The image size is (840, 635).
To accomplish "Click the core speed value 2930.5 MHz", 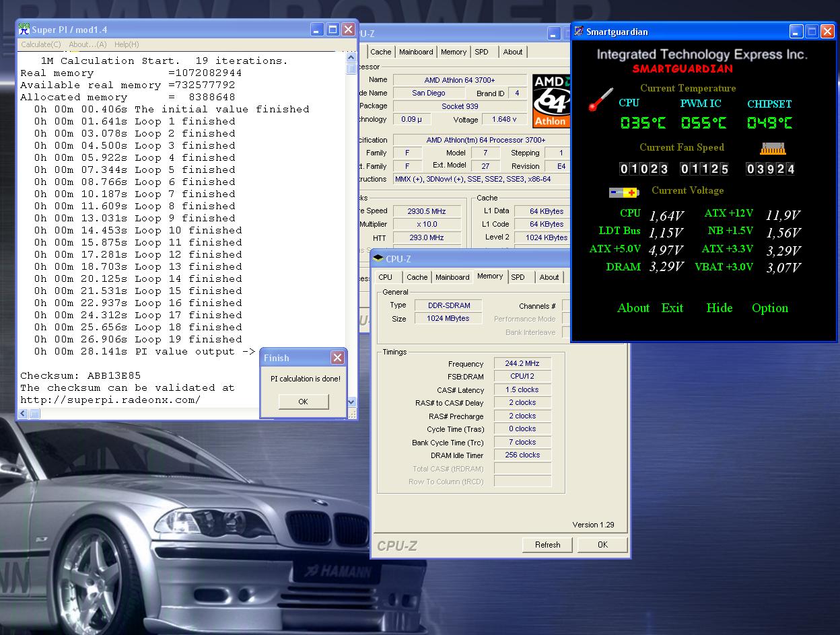I will point(426,211).
